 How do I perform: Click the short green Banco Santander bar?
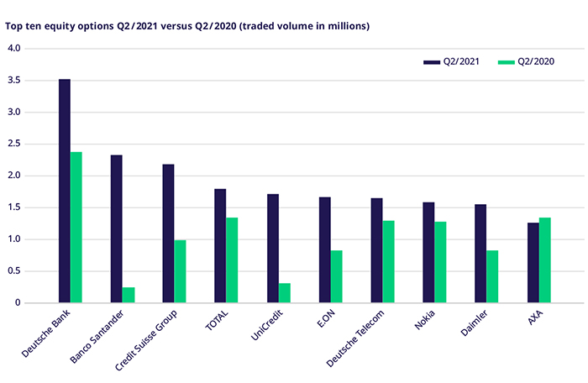[x=129, y=295]
